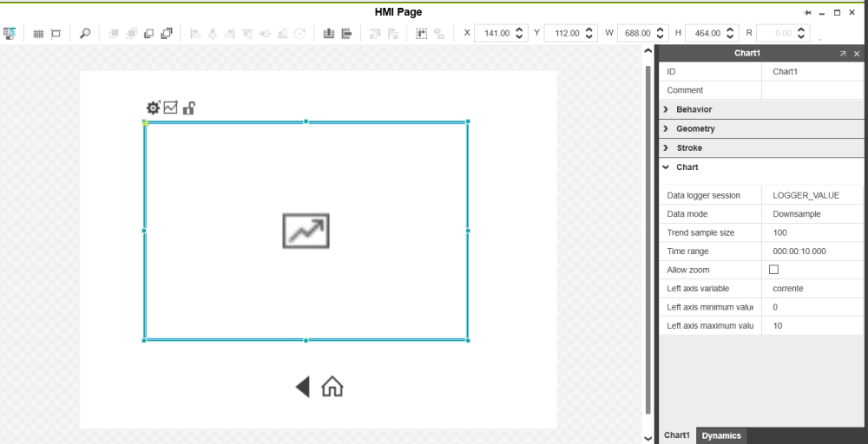Switch to the Chart1 bottom tab
This screenshot has height=444, width=868.
(x=676, y=435)
